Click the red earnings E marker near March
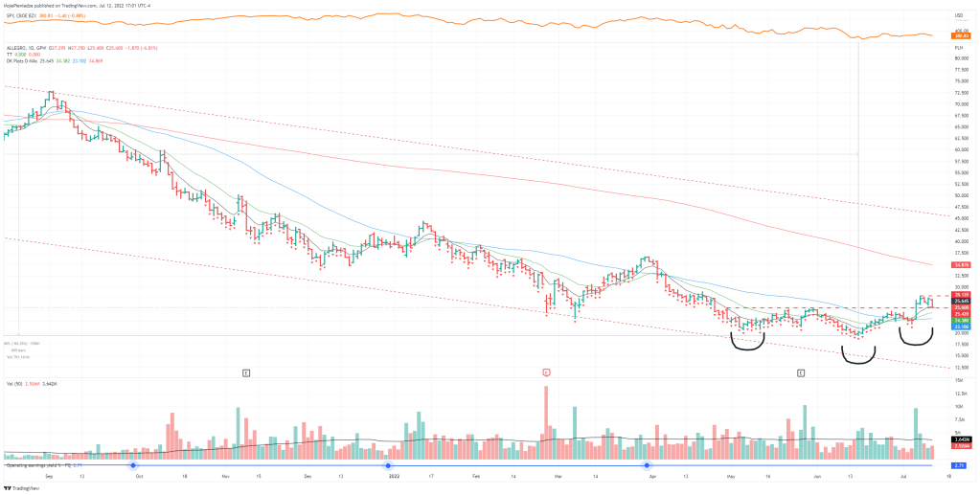 point(546,371)
